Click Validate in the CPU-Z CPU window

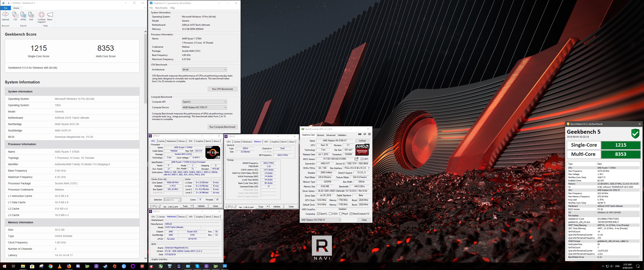pos(201,206)
